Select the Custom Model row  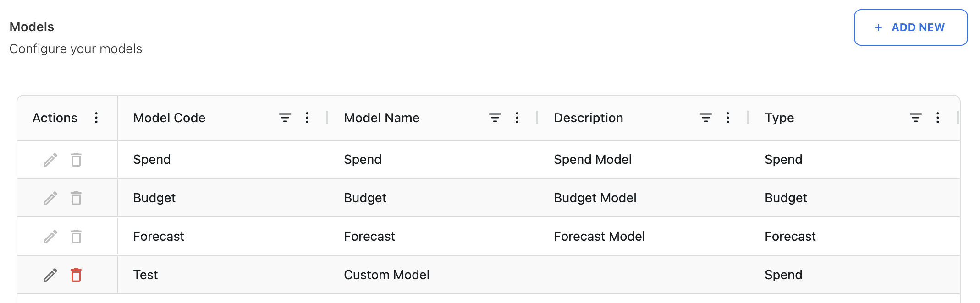click(386, 275)
